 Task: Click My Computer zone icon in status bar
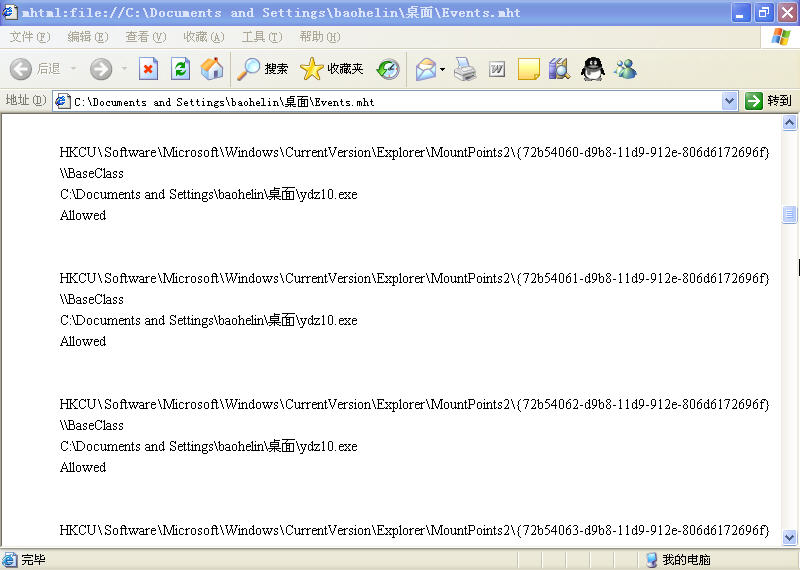click(651, 560)
